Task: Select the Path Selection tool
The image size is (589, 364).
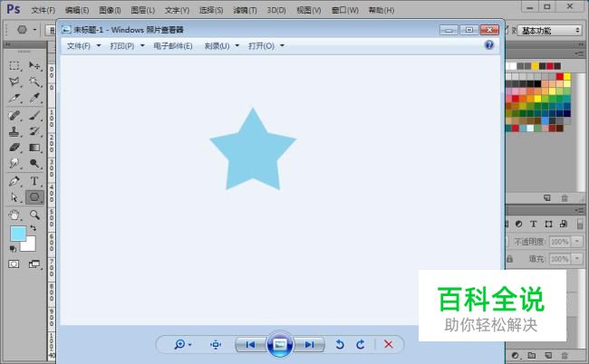Action: [14, 197]
